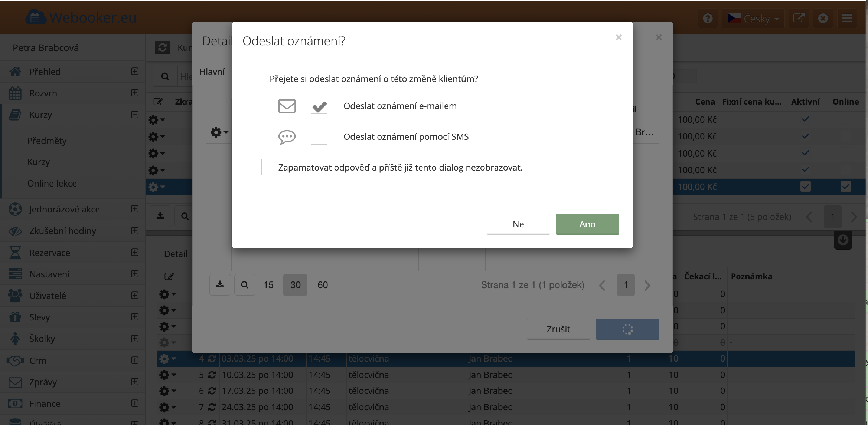Click the dark scroll-down arrow icon
Screen dimensions: 868x425
[x=843, y=240]
